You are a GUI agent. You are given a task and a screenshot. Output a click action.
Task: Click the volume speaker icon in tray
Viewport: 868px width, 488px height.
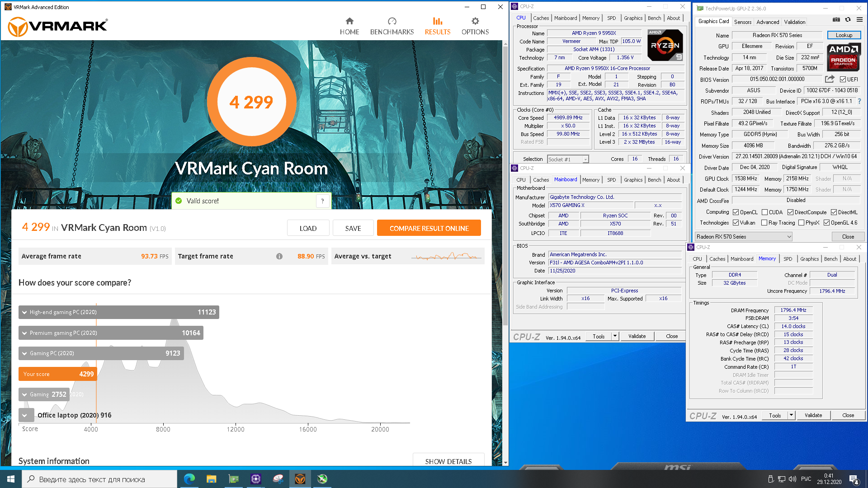(793, 479)
